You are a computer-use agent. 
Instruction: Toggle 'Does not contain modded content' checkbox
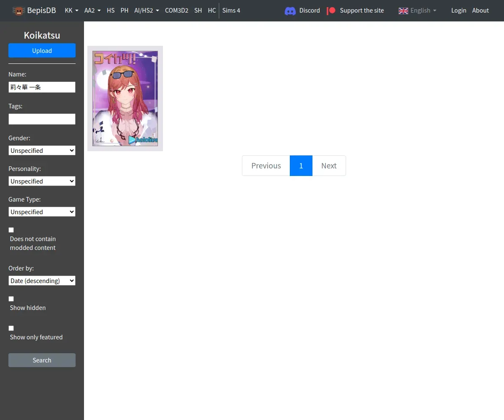click(11, 230)
